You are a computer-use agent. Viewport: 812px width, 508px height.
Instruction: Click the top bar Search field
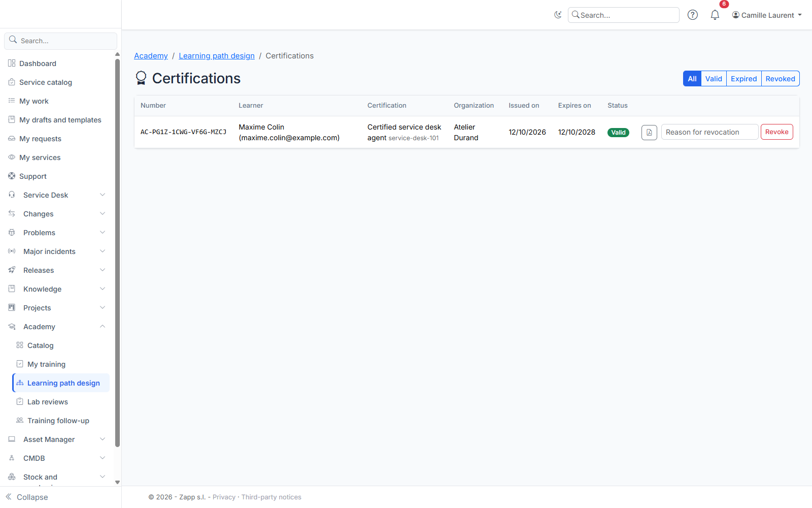pyautogui.click(x=624, y=15)
